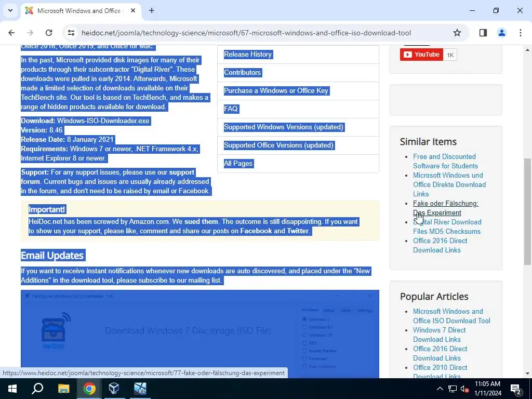Close the Microsoft Windows and Office tab

pos(133,10)
